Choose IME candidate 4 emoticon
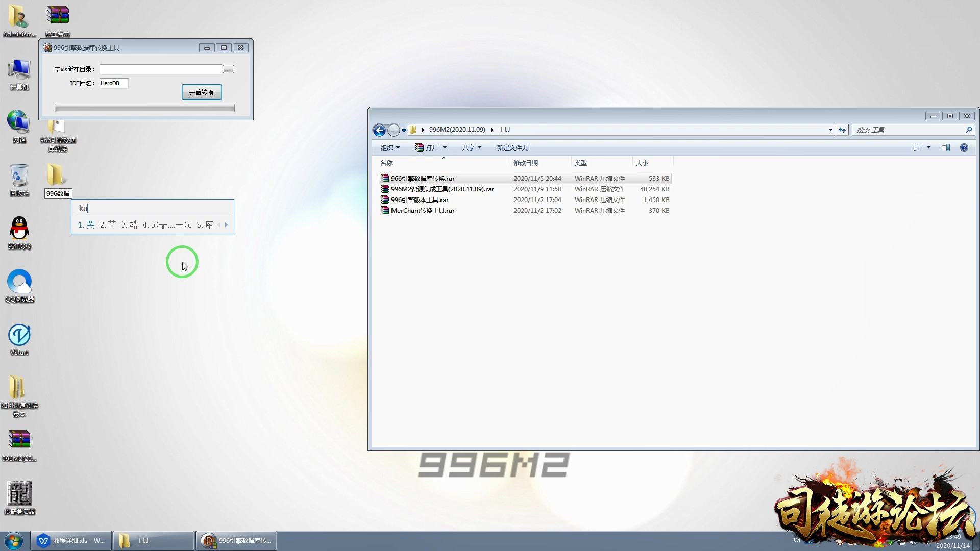This screenshot has height=551, width=980. pyautogui.click(x=167, y=225)
